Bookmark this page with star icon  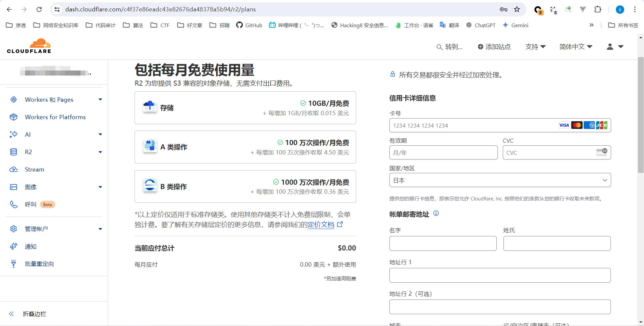517,9
